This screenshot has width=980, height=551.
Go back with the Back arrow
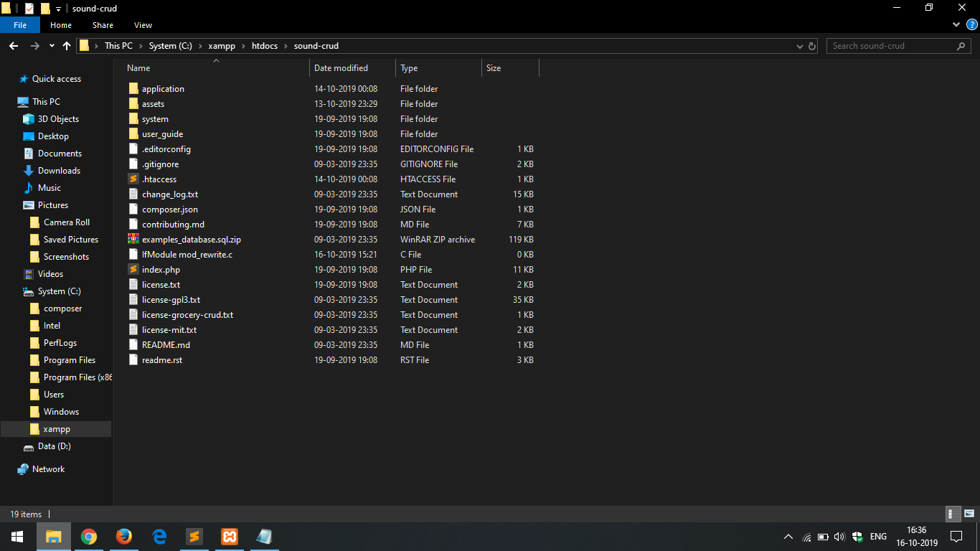(14, 46)
